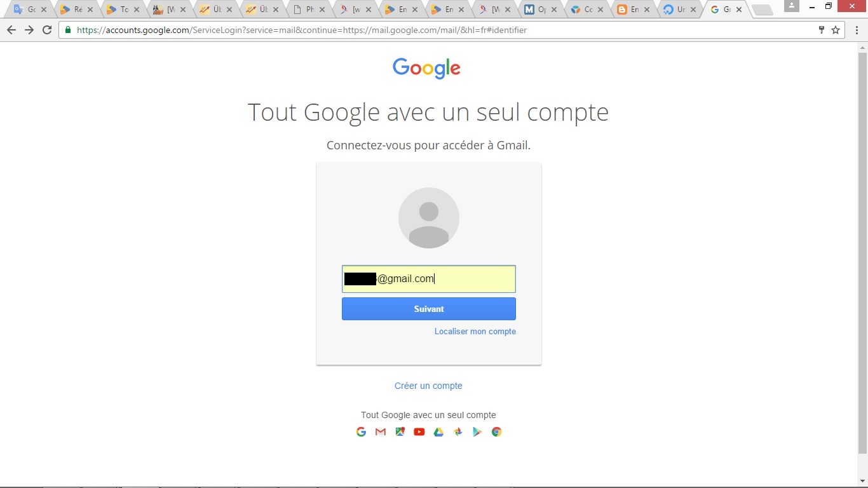Bookmark this page with the star icon
Viewport: 868px width, 488px height.
(x=836, y=30)
